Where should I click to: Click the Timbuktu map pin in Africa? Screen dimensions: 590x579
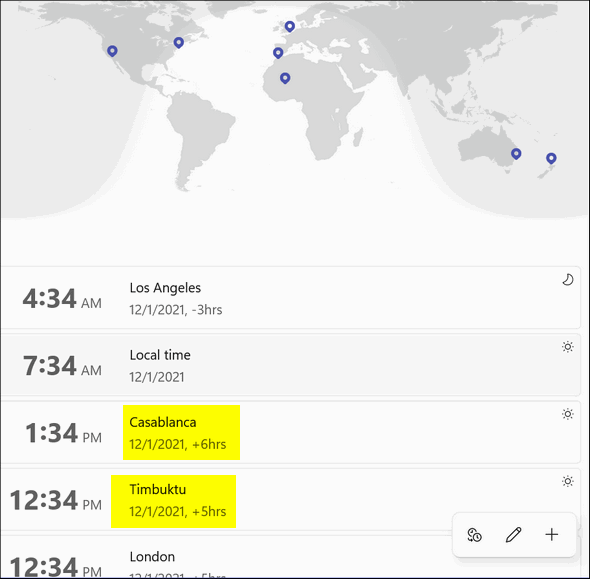point(285,78)
